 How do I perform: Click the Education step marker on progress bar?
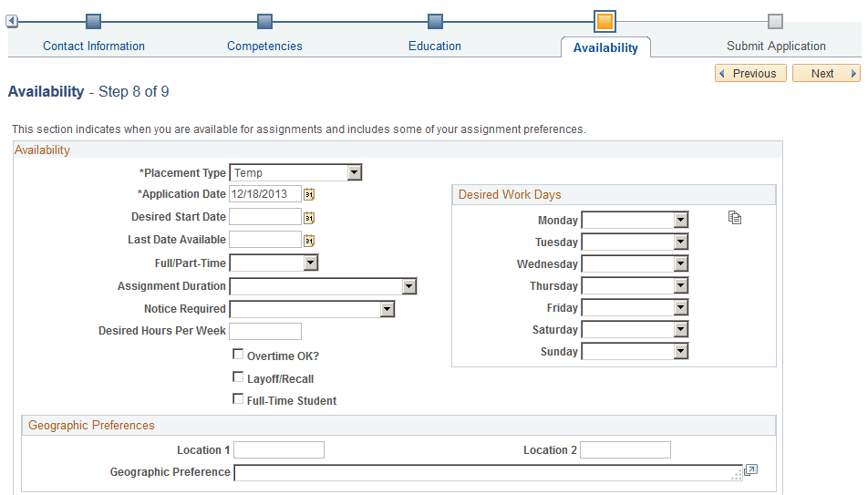(436, 22)
